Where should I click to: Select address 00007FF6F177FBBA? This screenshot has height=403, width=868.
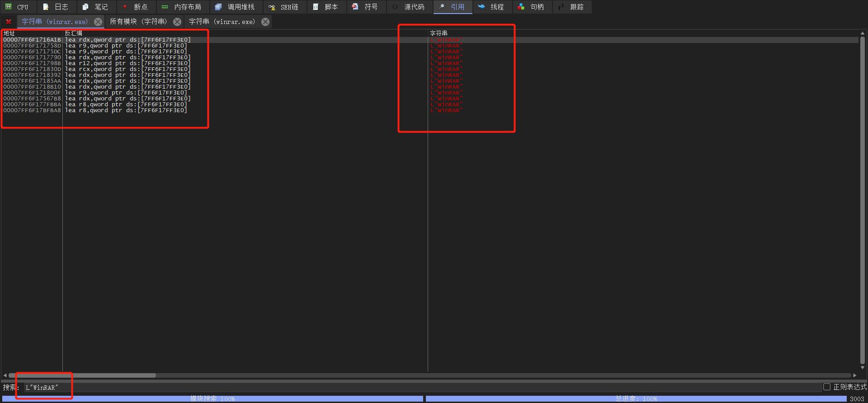click(x=32, y=104)
